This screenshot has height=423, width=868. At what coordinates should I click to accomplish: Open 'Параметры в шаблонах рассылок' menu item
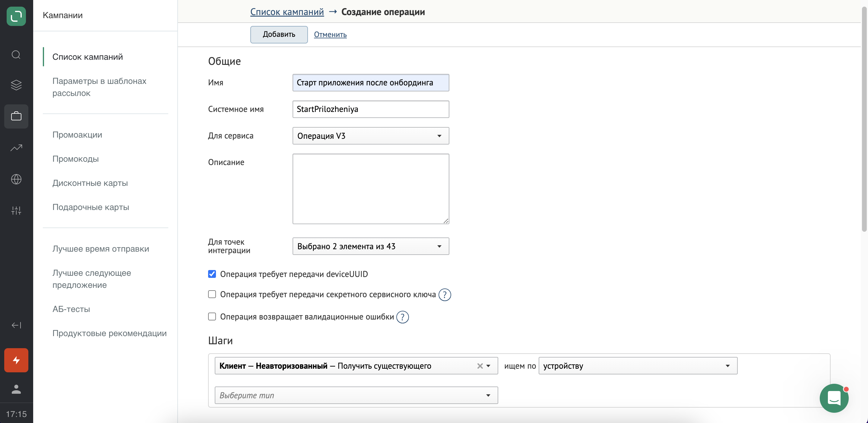100,87
